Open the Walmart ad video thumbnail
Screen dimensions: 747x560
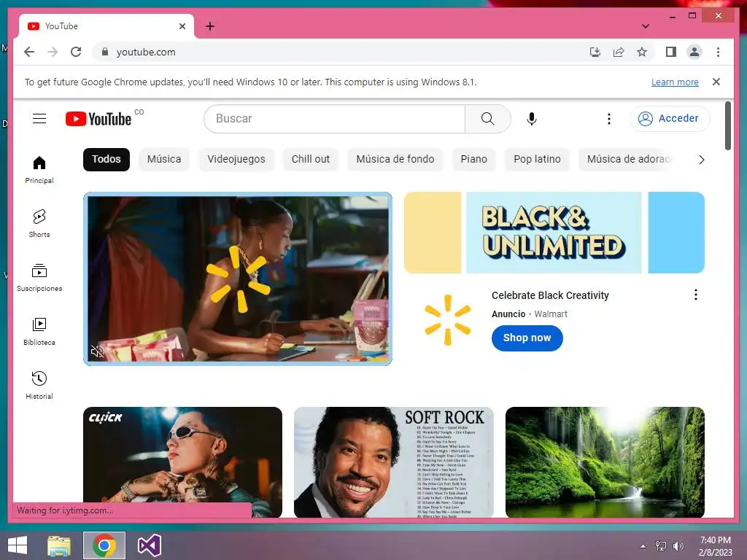pyautogui.click(x=238, y=279)
